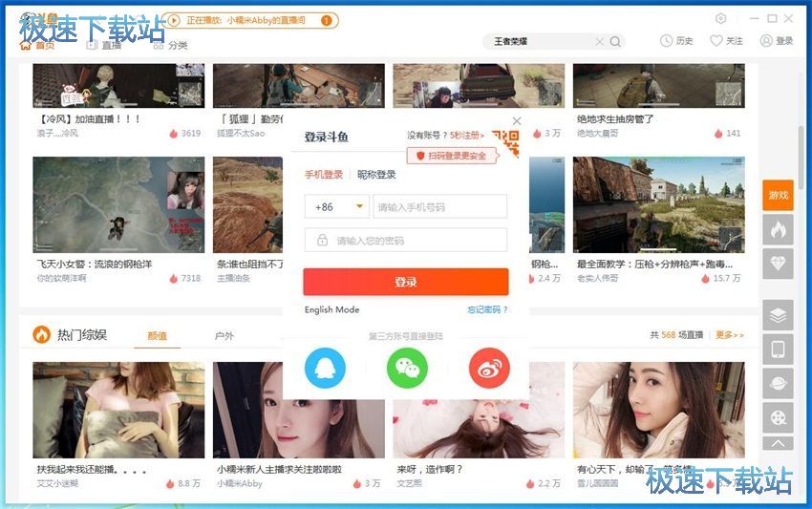The image size is (812, 509).
Task: Clear the search box with X icon
Action: tap(600, 41)
